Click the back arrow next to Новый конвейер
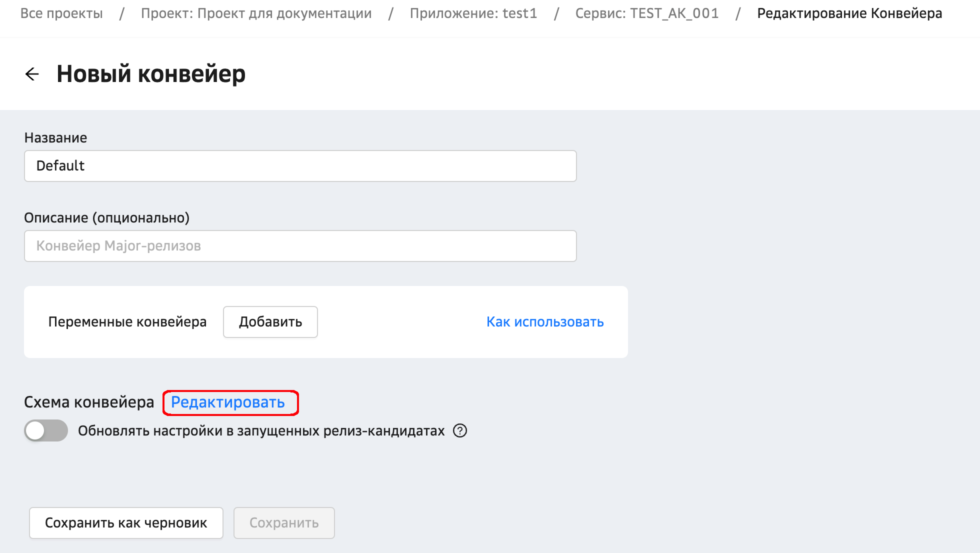Viewport: 980px width, 553px height. (x=32, y=74)
